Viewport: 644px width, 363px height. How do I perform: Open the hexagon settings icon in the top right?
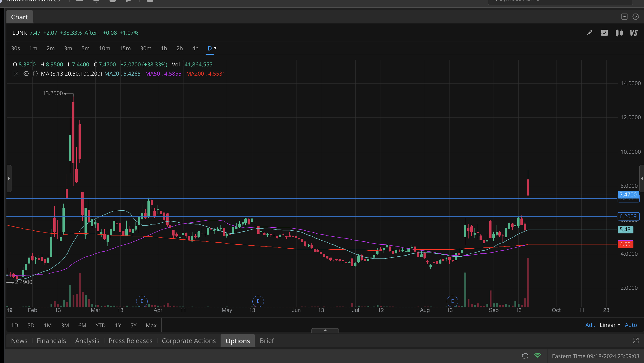(x=636, y=17)
